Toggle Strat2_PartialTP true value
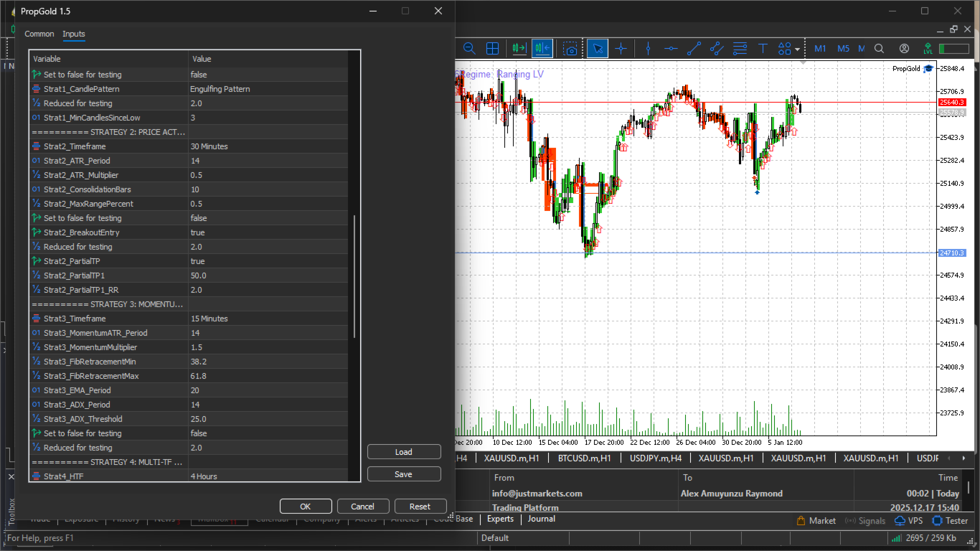Image resolution: width=980 pixels, height=551 pixels. tap(268, 261)
